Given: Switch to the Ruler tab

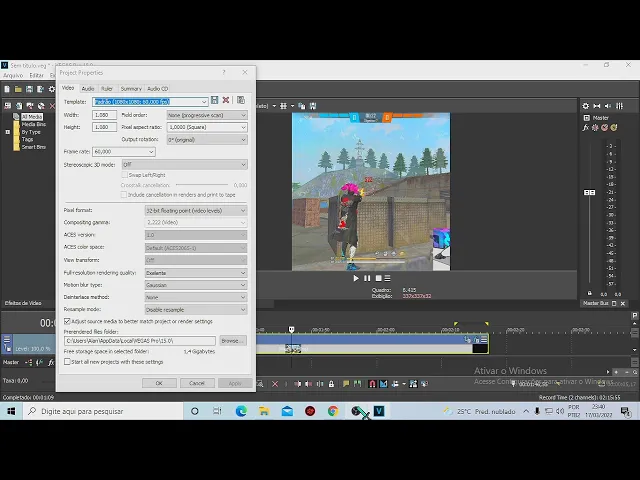Looking at the screenshot, I should (107, 89).
